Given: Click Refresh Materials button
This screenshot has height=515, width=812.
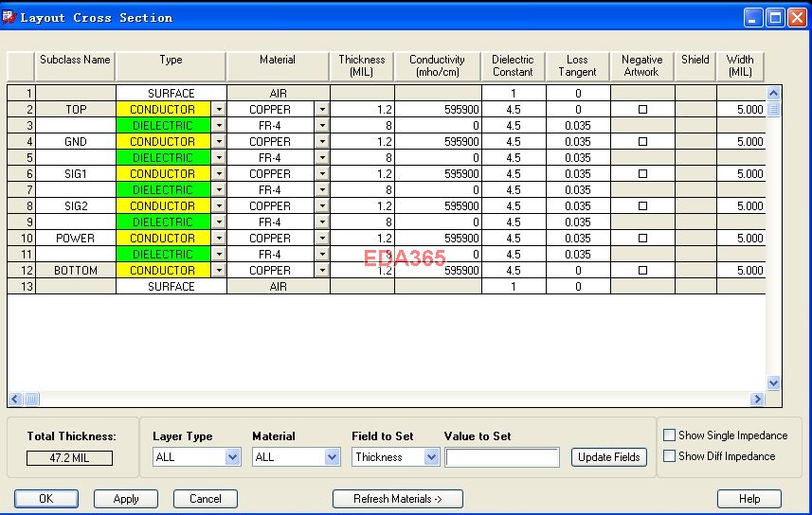Looking at the screenshot, I should (398, 499).
